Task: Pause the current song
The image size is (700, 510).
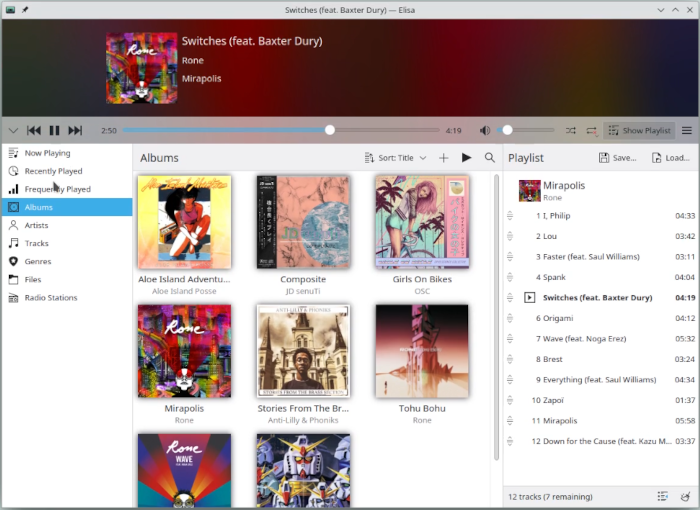Action: pos(54,130)
